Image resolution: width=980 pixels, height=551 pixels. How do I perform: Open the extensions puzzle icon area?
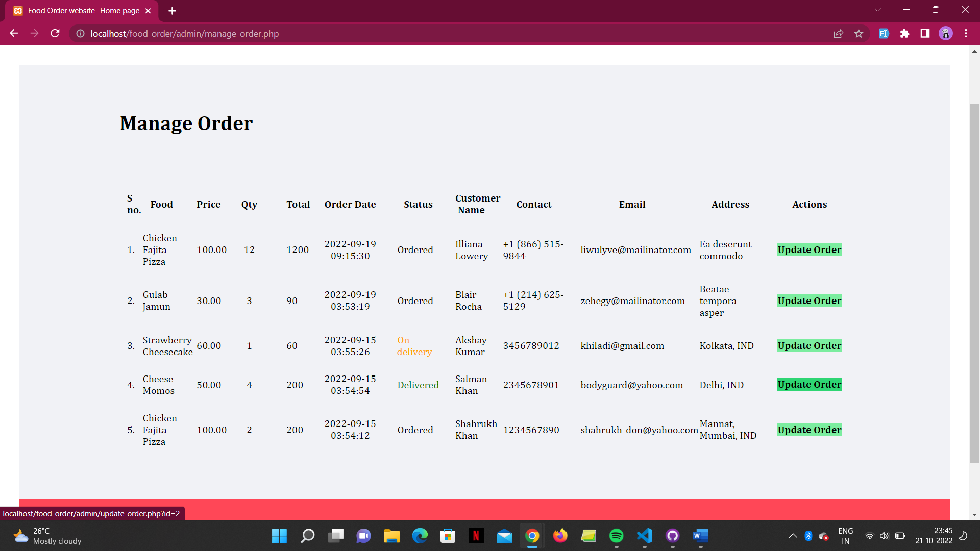(905, 33)
